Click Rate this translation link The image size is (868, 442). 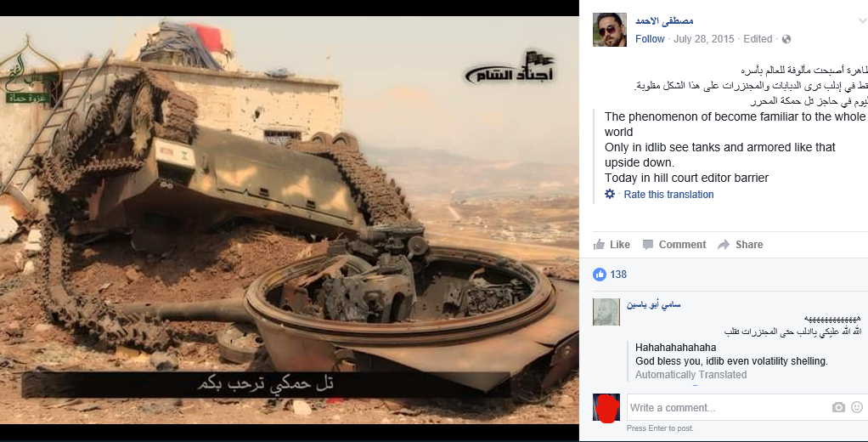coord(668,195)
